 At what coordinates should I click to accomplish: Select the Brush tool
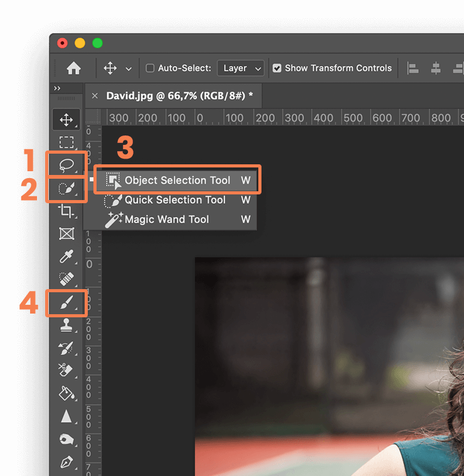(x=66, y=303)
